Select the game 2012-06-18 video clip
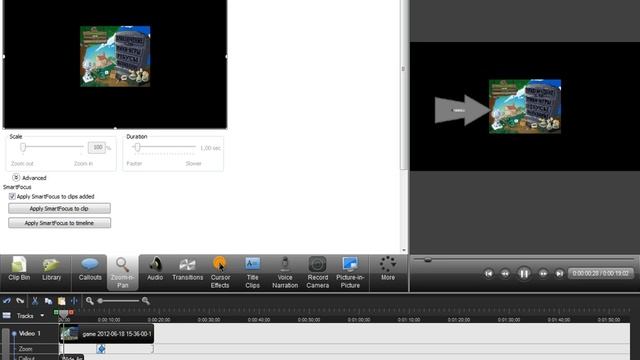The width and height of the screenshot is (640, 360). 107,333
